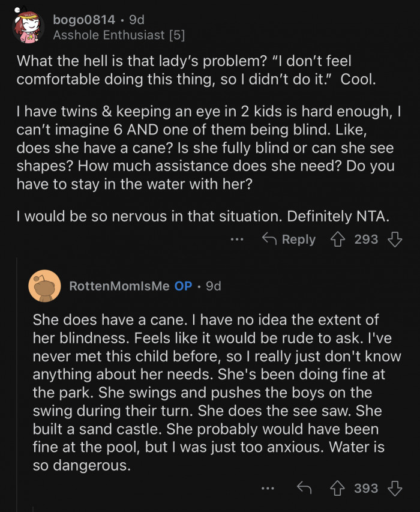Open the overflow menu on bogo0814's comment
The height and width of the screenshot is (512, 420).
[237, 239]
